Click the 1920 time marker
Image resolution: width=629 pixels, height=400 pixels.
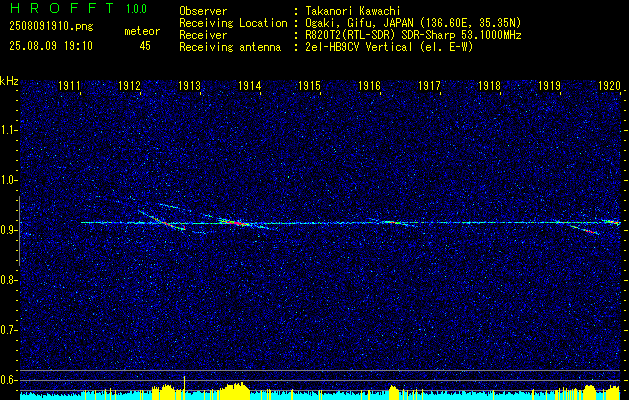tap(609, 85)
